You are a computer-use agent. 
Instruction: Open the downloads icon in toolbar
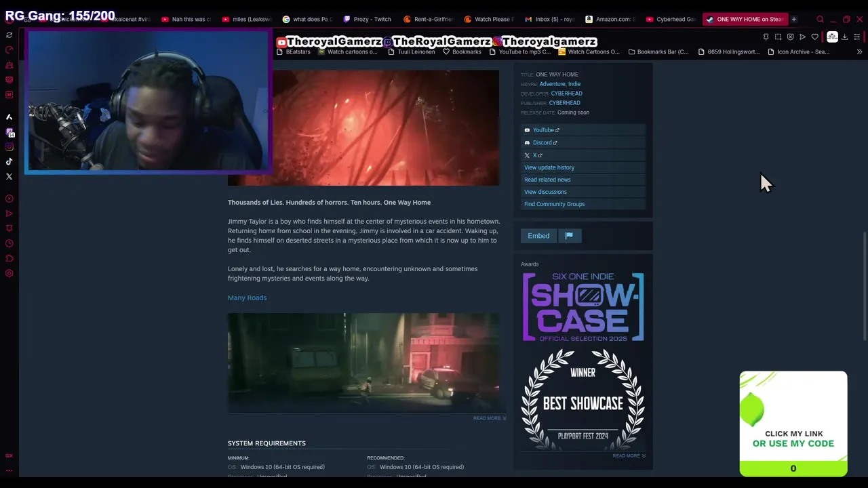[x=844, y=37]
